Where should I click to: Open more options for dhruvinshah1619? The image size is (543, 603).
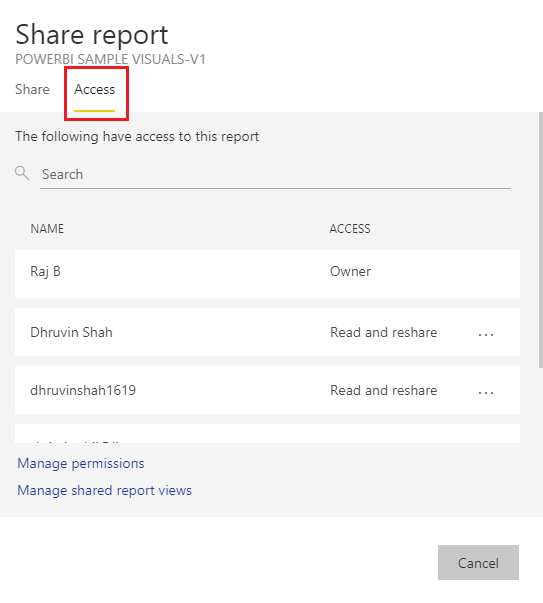tap(486, 392)
